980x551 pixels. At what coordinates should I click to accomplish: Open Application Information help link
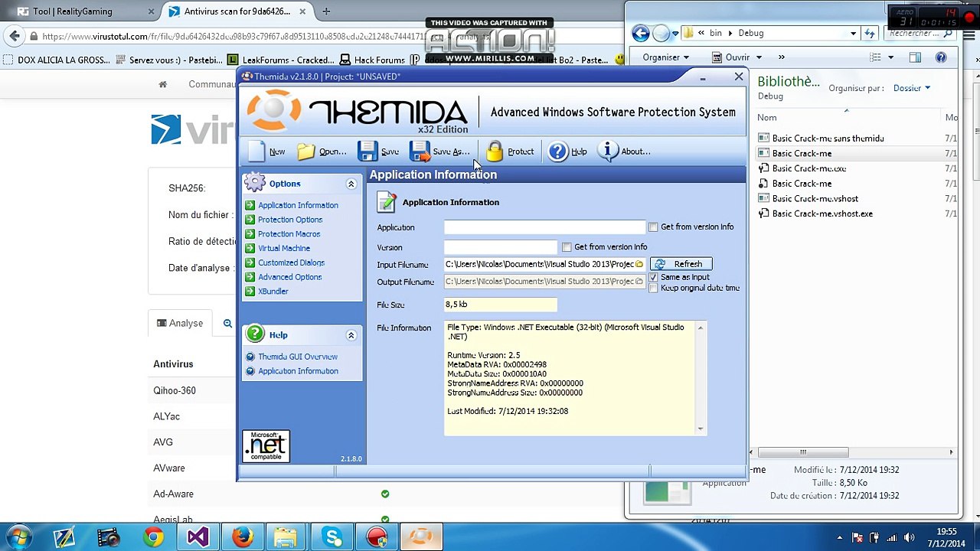[298, 371]
